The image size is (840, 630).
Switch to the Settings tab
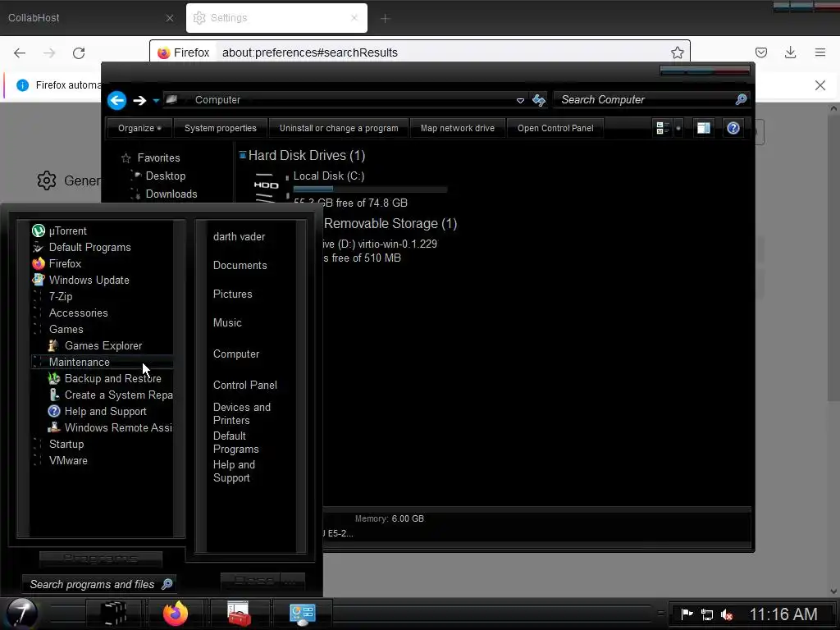tap(276, 18)
